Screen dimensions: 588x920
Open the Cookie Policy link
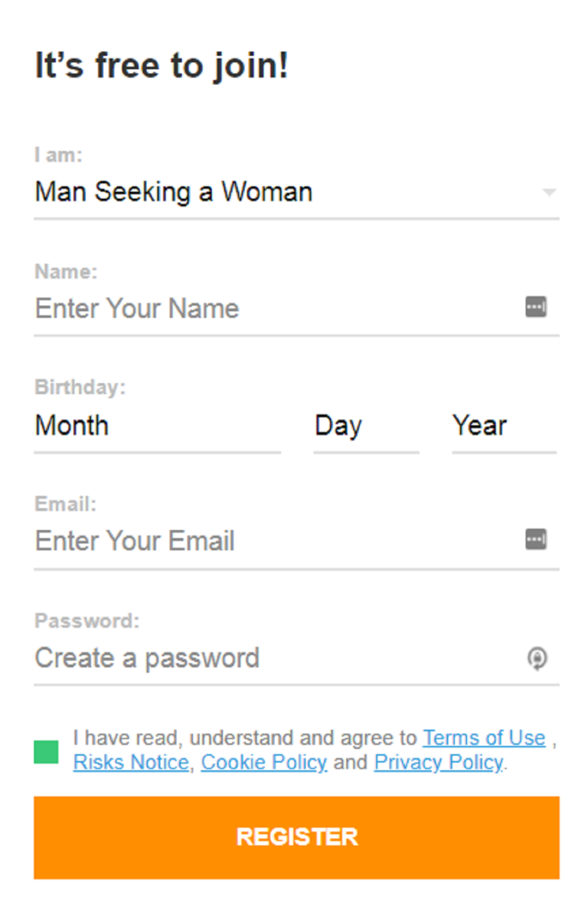[x=263, y=762]
